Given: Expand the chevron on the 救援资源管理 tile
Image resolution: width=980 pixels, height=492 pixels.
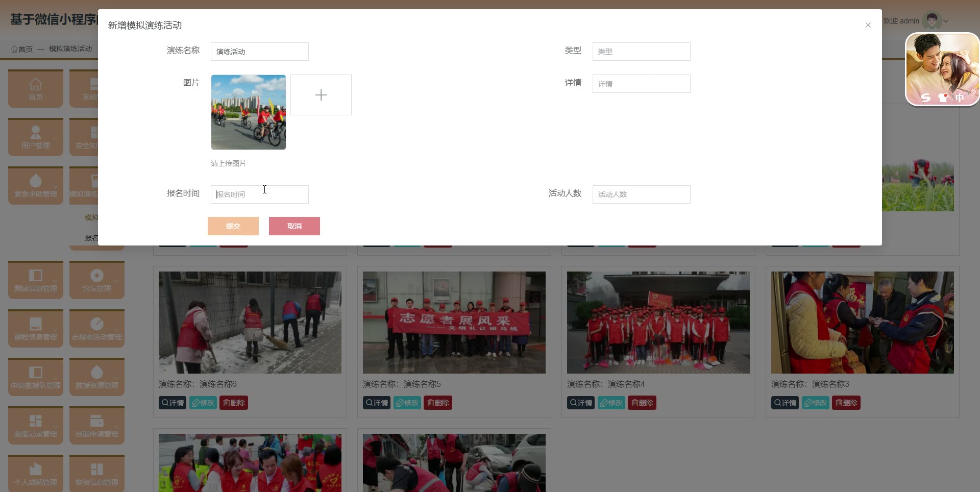Looking at the screenshot, I should click(116, 378).
